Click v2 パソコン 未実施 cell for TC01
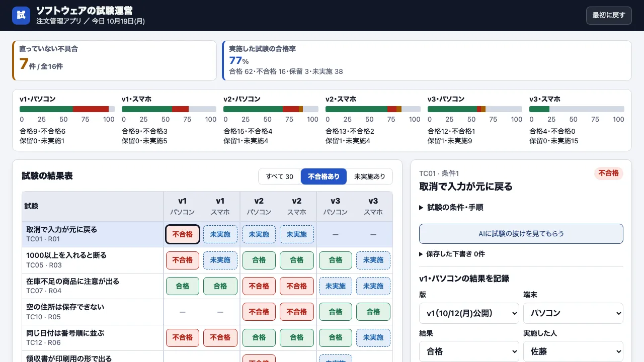Viewport: 644px width, 362px height. coord(259,234)
